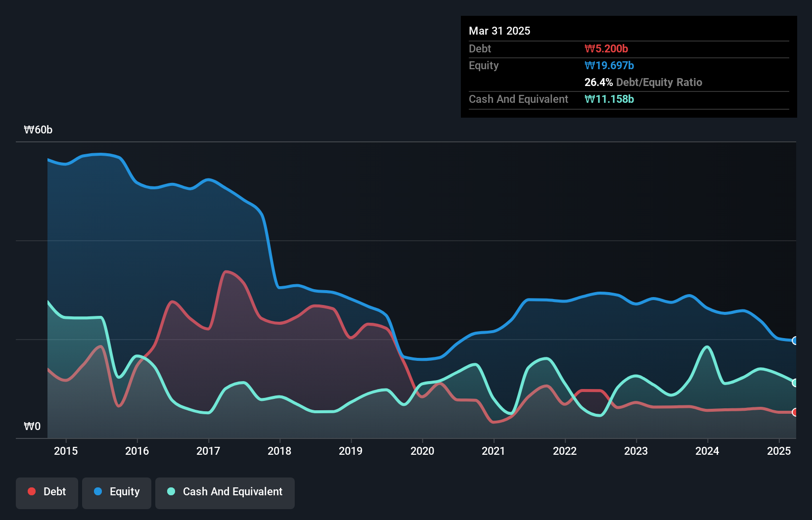Viewport: 812px width, 520px height.
Task: Select the red Debt endpoint marker on chart
Action: point(794,411)
